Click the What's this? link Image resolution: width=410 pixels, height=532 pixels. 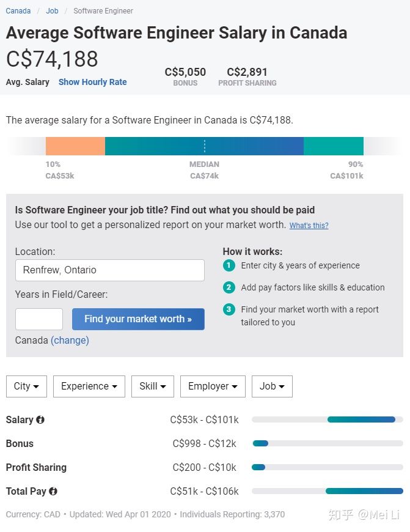point(309,226)
